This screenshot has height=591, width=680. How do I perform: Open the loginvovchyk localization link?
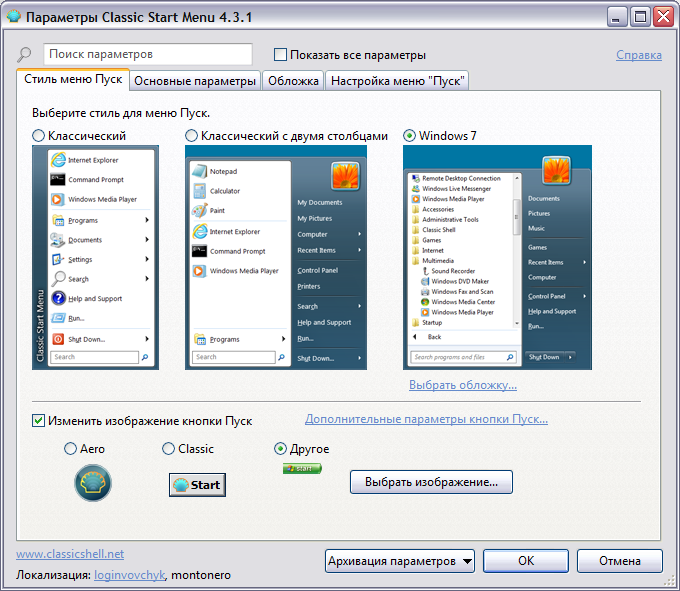click(x=129, y=575)
